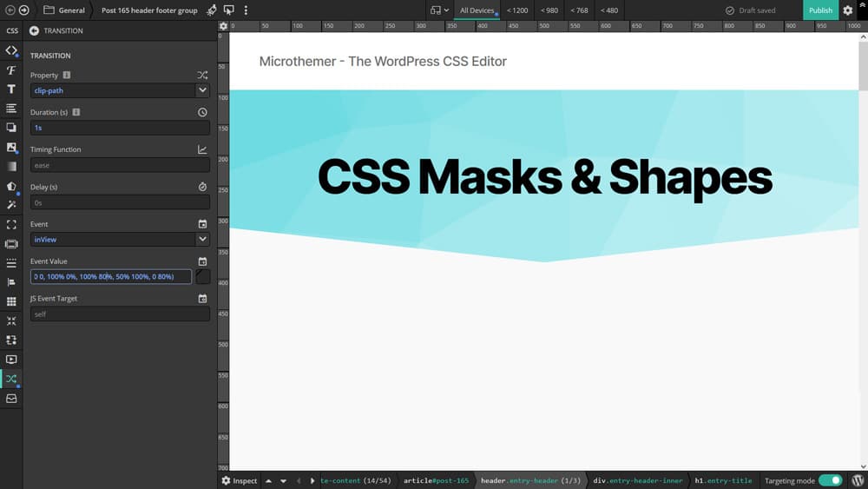
Task: Click the info icon beside Duration label
Action: pyautogui.click(x=76, y=112)
